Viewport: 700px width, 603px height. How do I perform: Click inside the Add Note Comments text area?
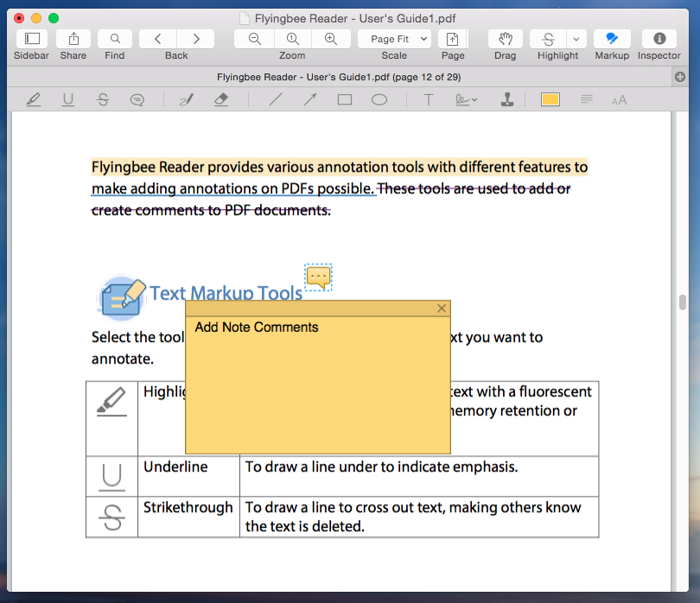[x=318, y=385]
